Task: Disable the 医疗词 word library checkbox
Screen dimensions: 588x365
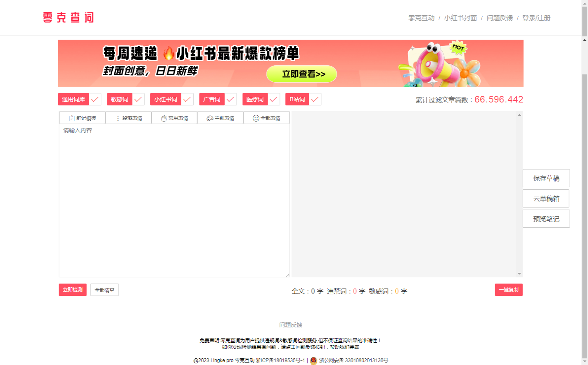Action: [x=273, y=99]
